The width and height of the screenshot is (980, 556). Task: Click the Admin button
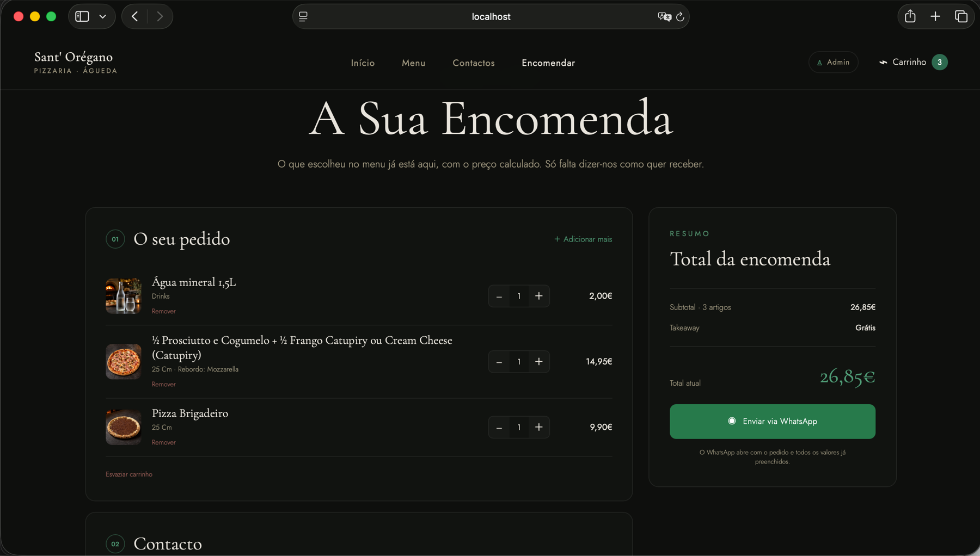pos(833,62)
